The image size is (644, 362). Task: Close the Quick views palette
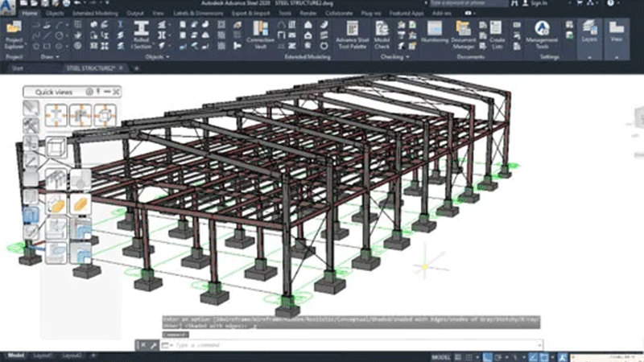[118, 93]
